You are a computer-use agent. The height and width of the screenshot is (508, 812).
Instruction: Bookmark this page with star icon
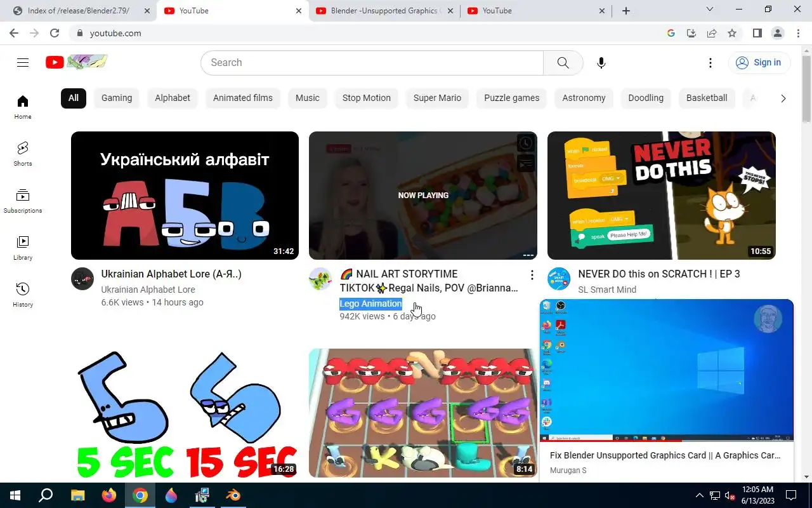coord(732,33)
